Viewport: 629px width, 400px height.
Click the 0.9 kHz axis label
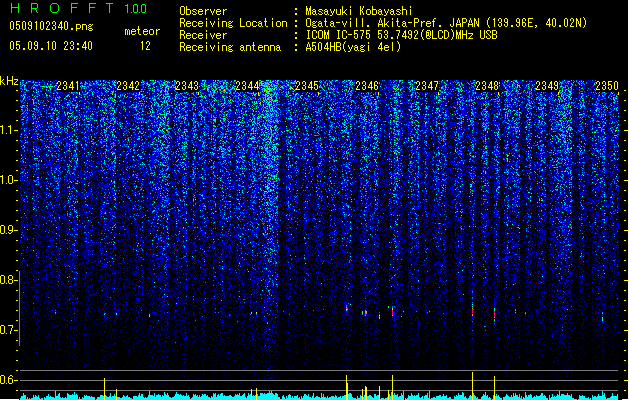point(8,230)
